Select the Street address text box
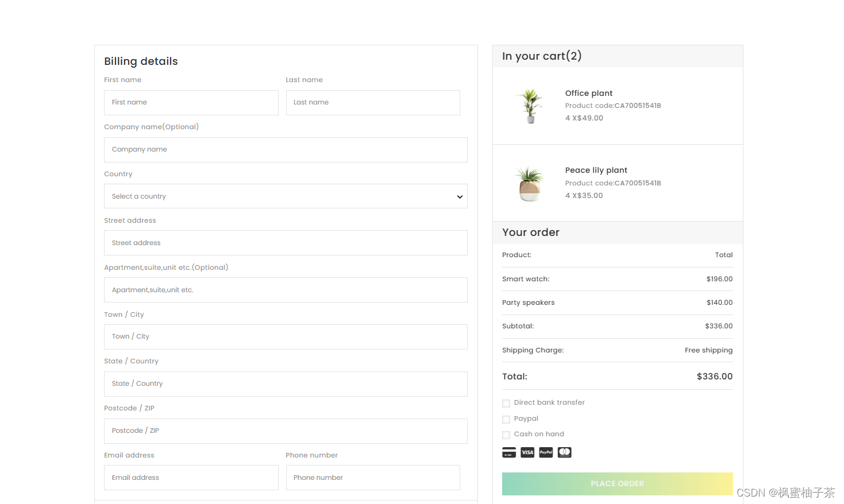 coord(286,243)
